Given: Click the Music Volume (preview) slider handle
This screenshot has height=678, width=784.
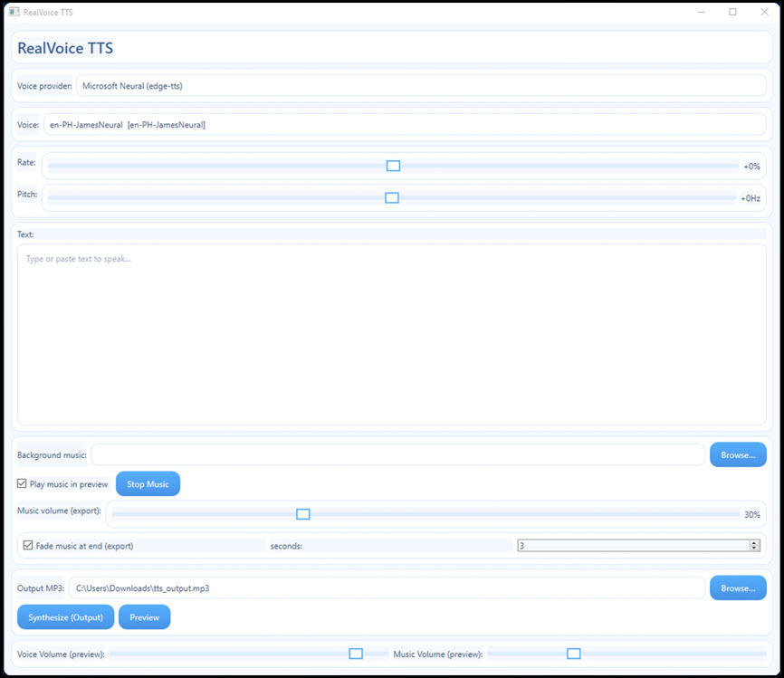Looking at the screenshot, I should [x=574, y=654].
